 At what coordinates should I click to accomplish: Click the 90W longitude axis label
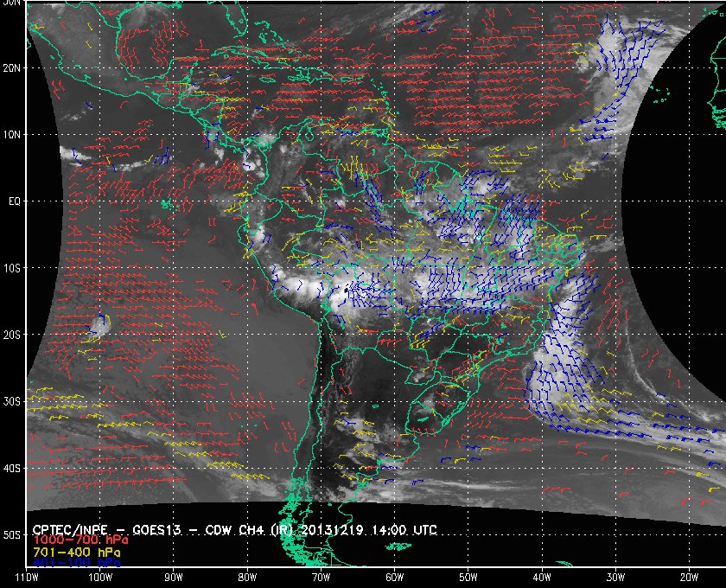174,577
